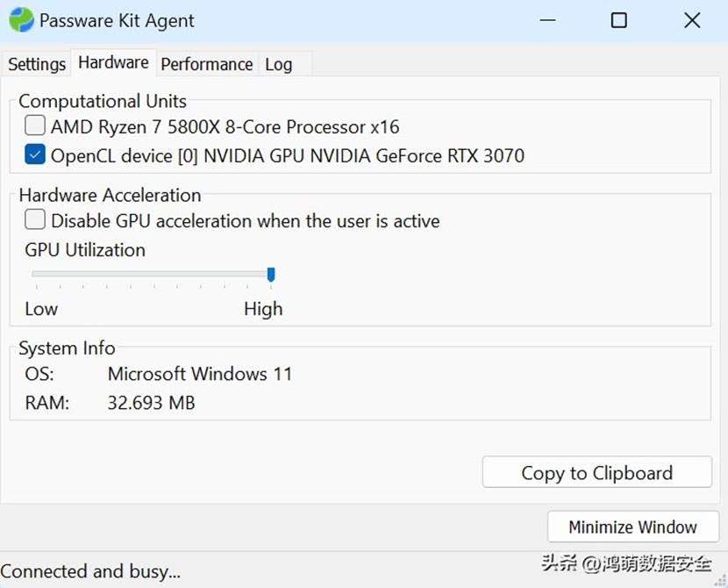728x588 pixels.
Task: Maximize the Passware Kit Agent window
Action: tap(619, 20)
